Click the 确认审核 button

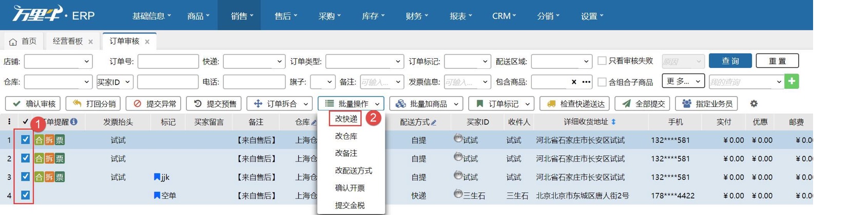pyautogui.click(x=33, y=103)
